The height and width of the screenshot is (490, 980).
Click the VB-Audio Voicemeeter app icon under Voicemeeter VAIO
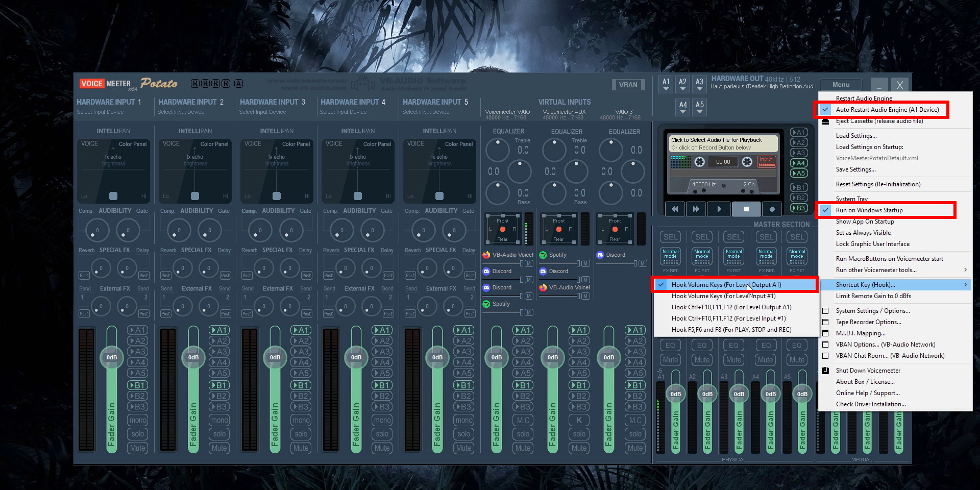(x=486, y=255)
